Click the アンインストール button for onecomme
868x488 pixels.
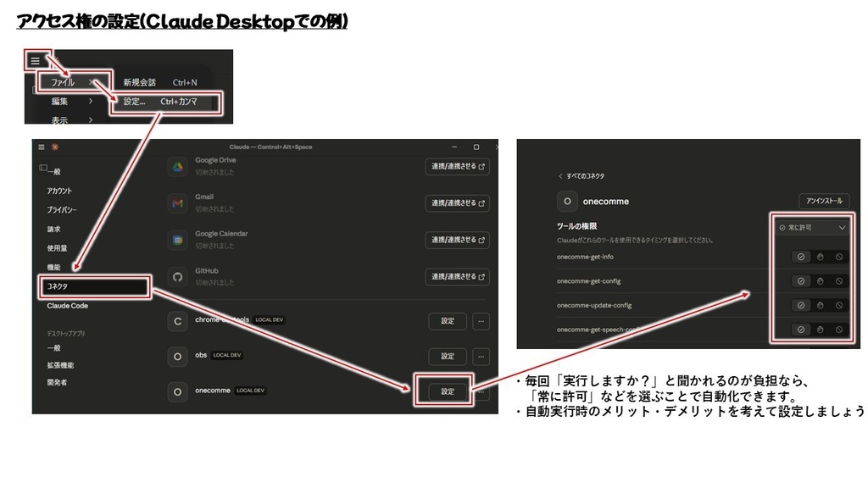[x=824, y=201]
